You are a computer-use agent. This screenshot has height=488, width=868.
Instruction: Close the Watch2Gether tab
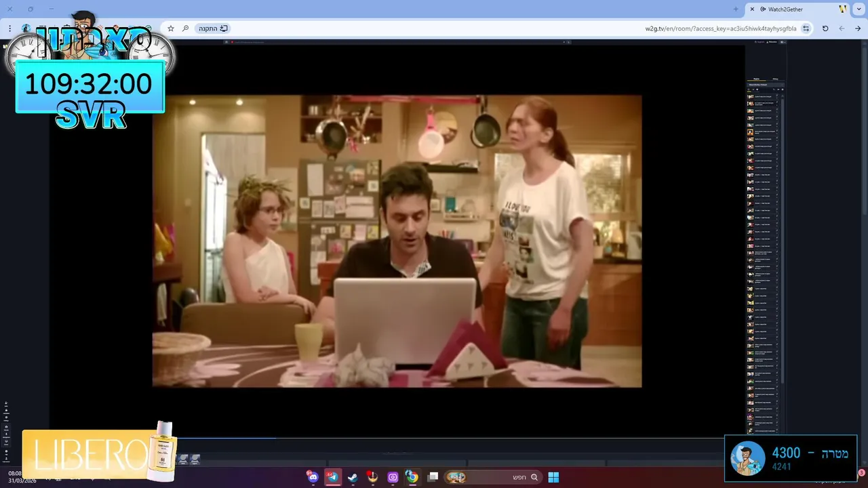coord(752,9)
